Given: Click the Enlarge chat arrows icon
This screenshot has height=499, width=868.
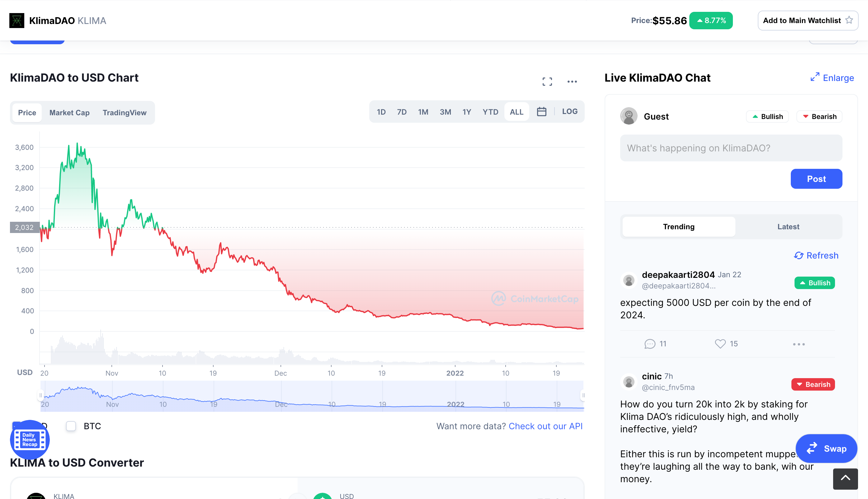Looking at the screenshot, I should 814,77.
